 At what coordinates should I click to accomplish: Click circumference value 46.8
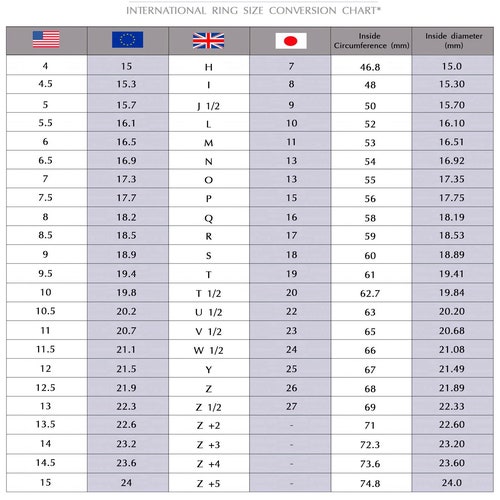(371, 65)
